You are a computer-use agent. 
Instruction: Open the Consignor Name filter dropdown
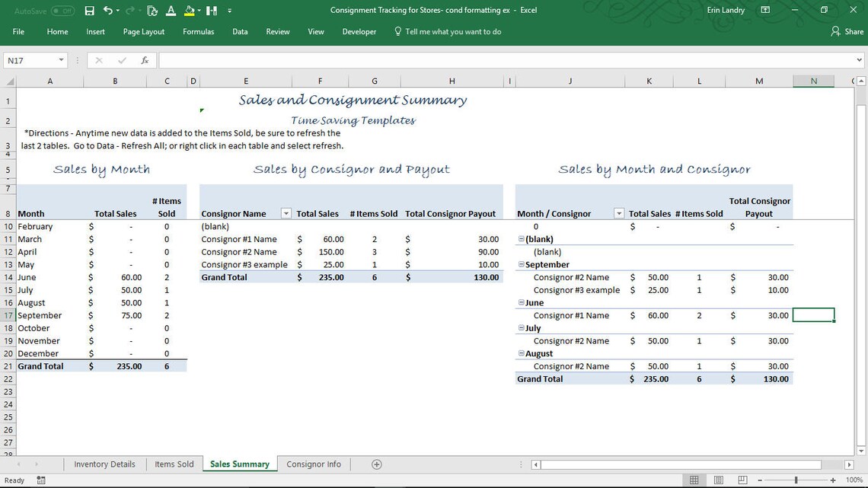point(286,214)
